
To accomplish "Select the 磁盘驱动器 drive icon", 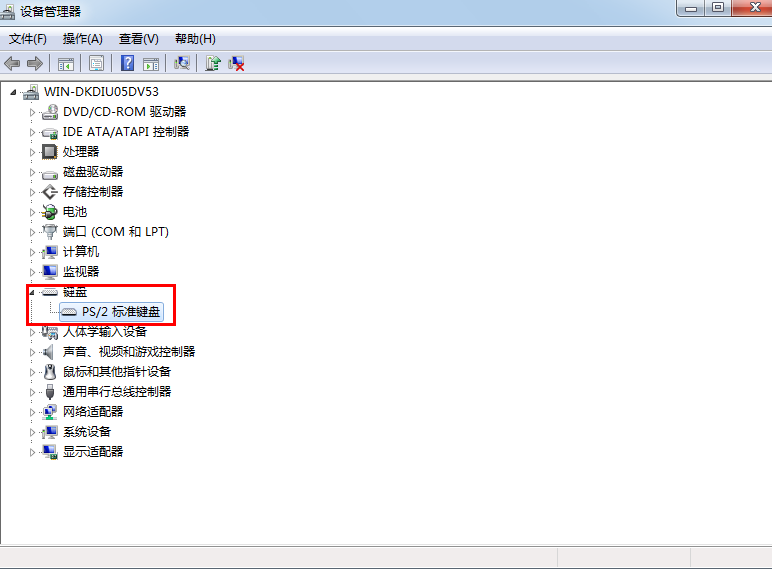I will tap(50, 173).
